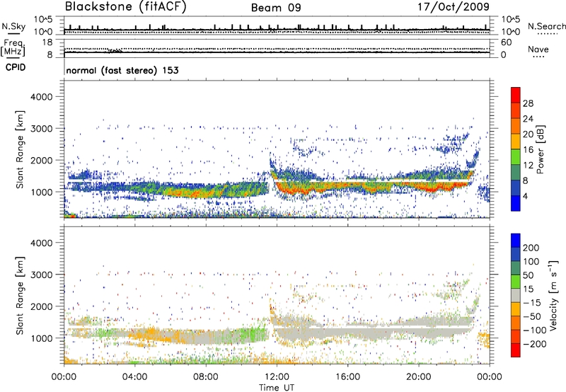Click the '60' Nave axis value
This screenshot has width=566, height=392.
(506, 42)
